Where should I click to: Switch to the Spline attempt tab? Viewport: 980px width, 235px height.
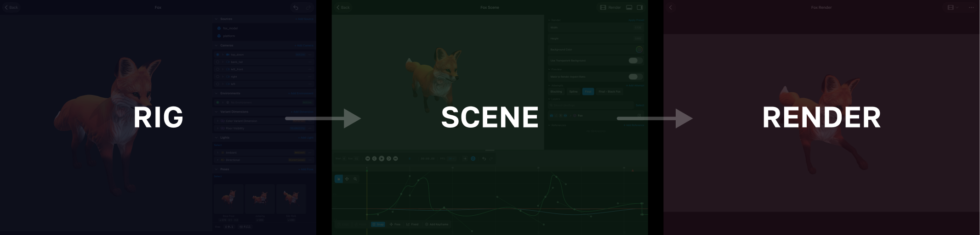573,91
